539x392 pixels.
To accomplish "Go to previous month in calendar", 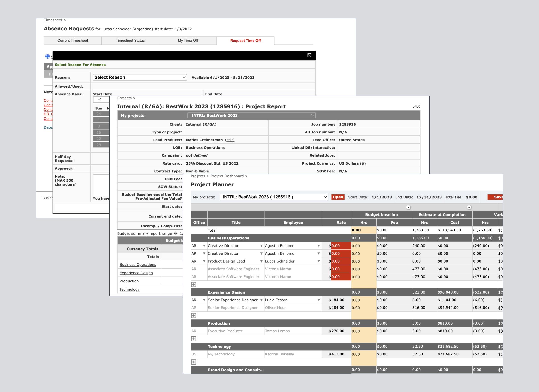I will (x=100, y=99).
